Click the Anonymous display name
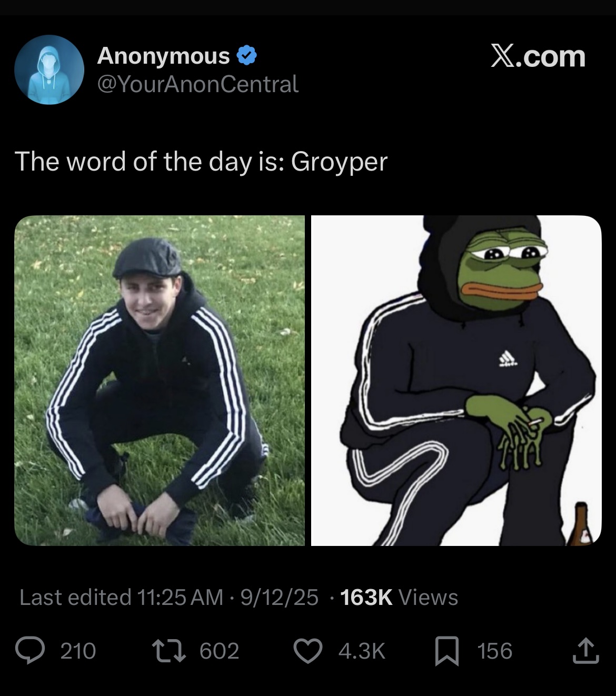Image resolution: width=616 pixels, height=696 pixels. [x=163, y=55]
